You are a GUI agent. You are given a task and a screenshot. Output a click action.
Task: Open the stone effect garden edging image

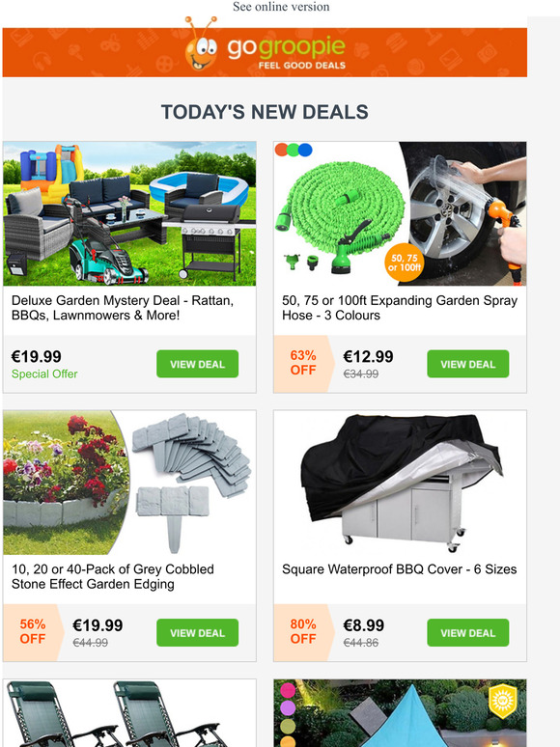click(129, 483)
